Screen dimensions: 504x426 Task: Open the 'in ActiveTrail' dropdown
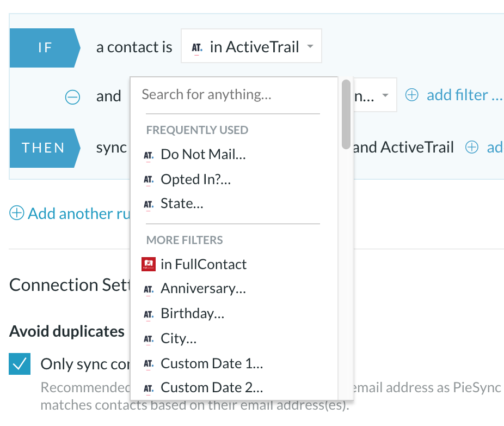pos(251,46)
